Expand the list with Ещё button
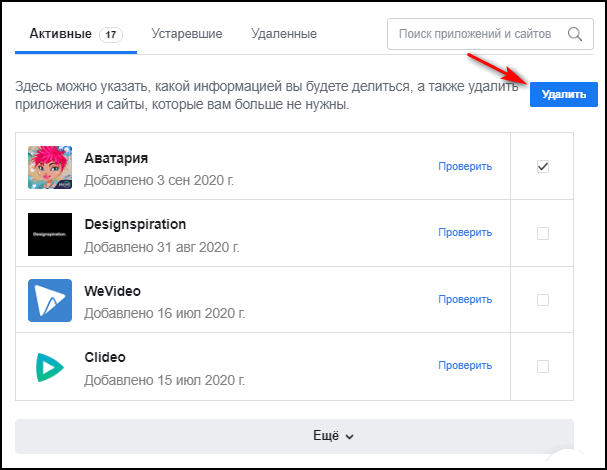Viewport: 607px width, 470px height. (294, 436)
